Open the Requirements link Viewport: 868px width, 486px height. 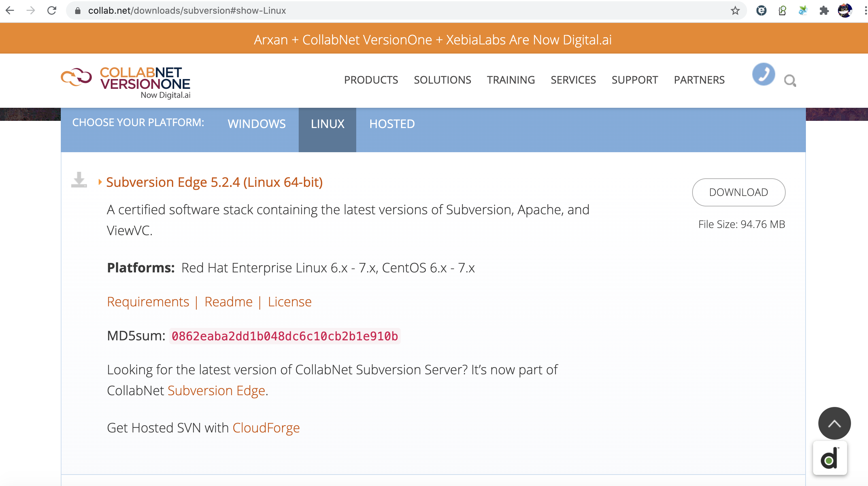pyautogui.click(x=148, y=302)
